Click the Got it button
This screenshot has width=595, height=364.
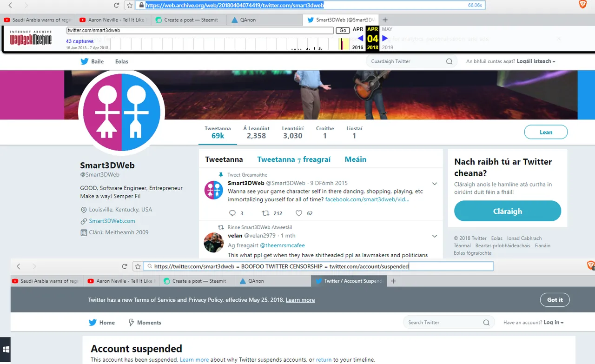click(x=555, y=300)
